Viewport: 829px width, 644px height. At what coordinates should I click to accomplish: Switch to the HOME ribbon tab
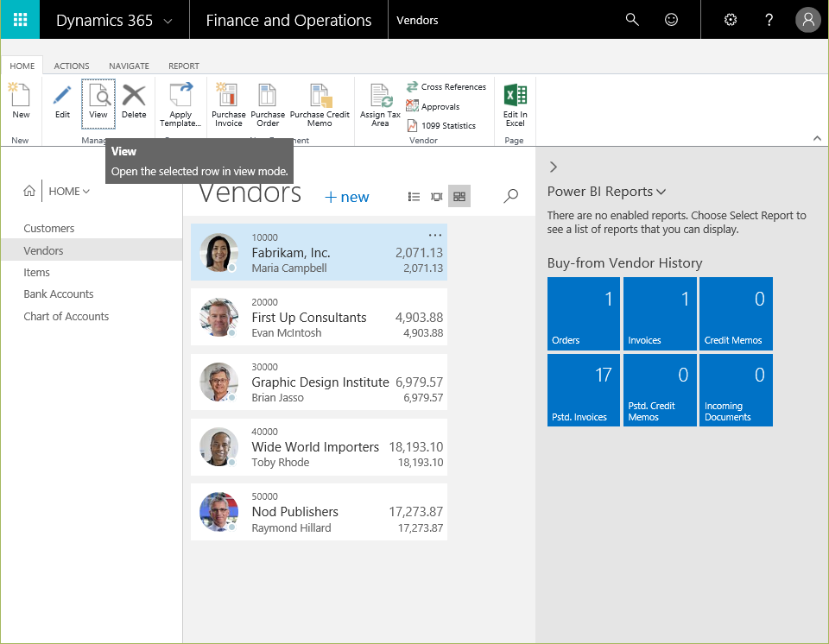pos(22,66)
